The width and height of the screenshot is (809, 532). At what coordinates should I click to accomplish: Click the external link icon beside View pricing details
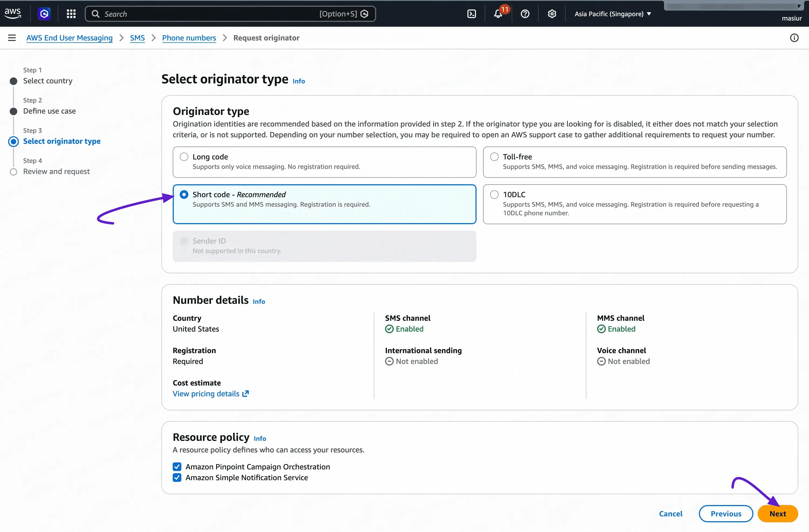click(x=245, y=393)
